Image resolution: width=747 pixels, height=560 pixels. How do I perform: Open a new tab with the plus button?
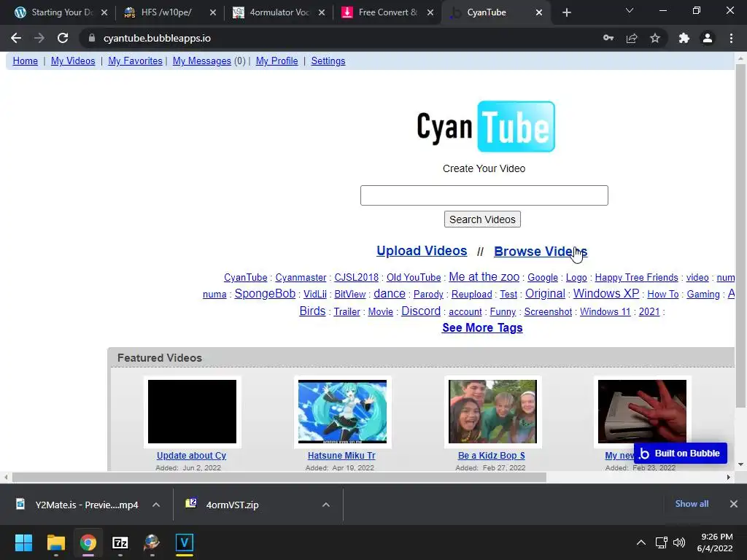click(566, 12)
